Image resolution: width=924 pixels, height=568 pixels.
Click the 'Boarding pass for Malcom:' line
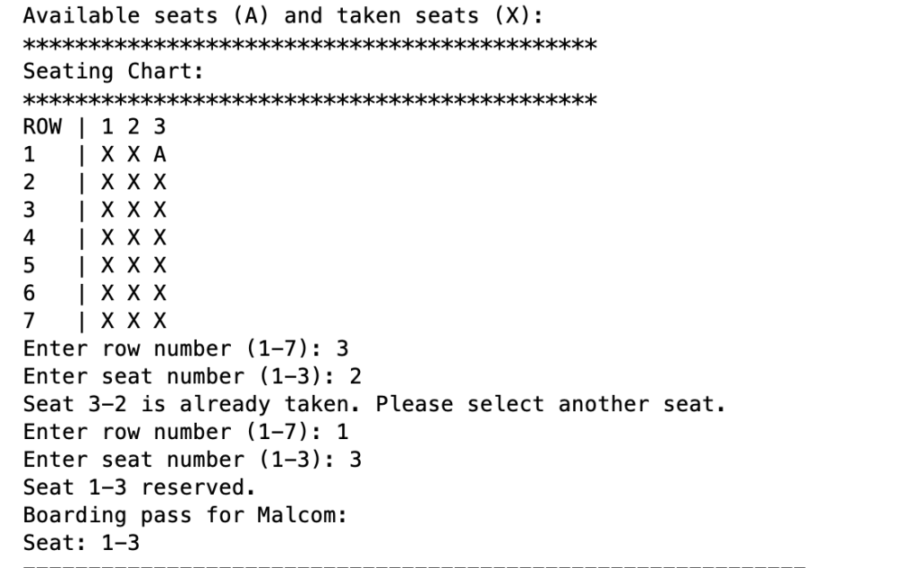tap(185, 516)
